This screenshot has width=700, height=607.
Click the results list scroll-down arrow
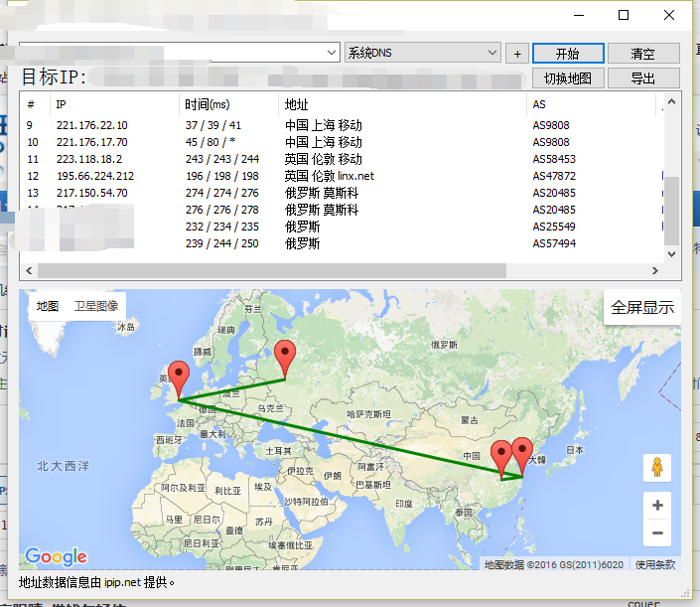(x=672, y=253)
